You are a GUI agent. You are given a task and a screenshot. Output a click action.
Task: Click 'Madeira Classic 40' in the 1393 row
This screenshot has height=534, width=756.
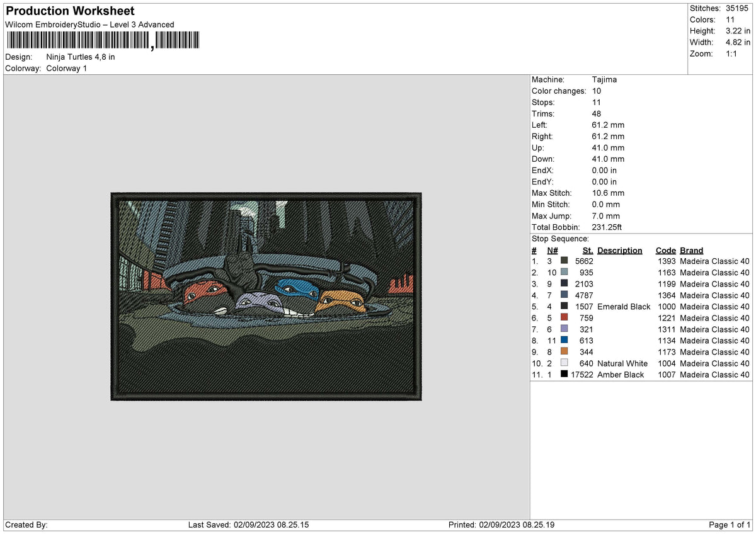tap(714, 261)
